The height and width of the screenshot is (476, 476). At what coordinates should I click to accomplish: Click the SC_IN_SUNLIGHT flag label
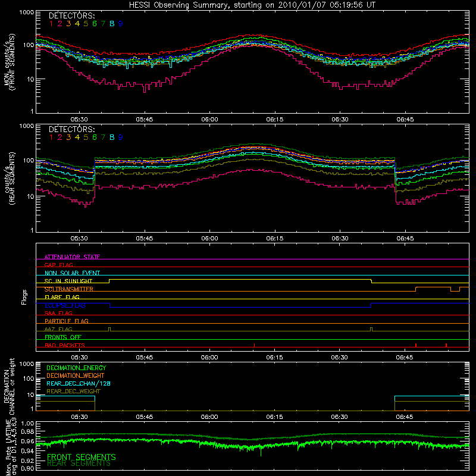(68, 281)
